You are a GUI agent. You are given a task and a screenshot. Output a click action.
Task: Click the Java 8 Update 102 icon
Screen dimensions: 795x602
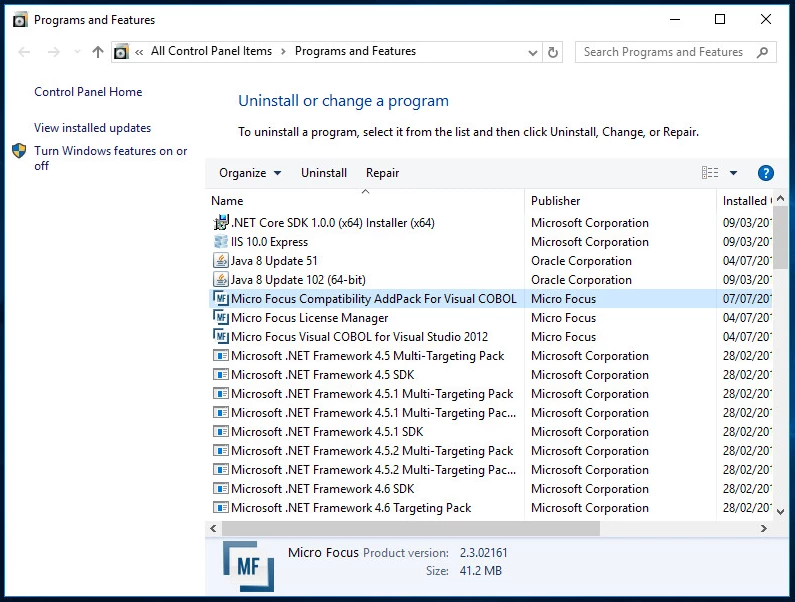click(x=221, y=279)
